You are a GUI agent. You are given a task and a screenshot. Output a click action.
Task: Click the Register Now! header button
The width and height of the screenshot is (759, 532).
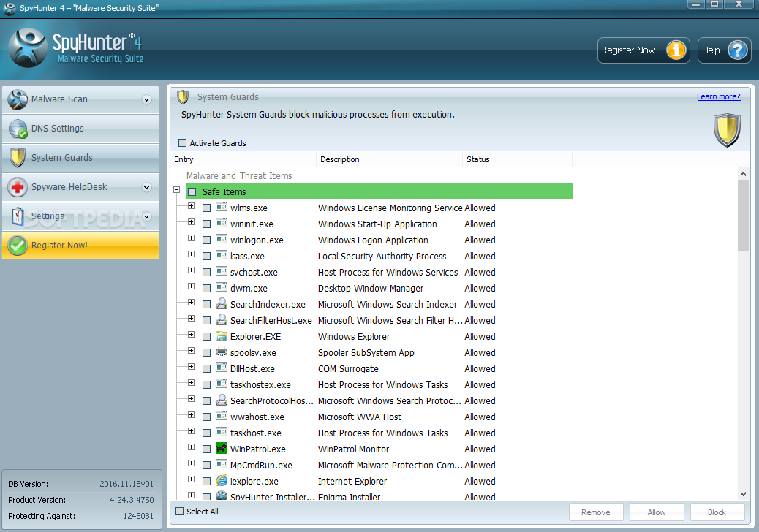coord(643,50)
